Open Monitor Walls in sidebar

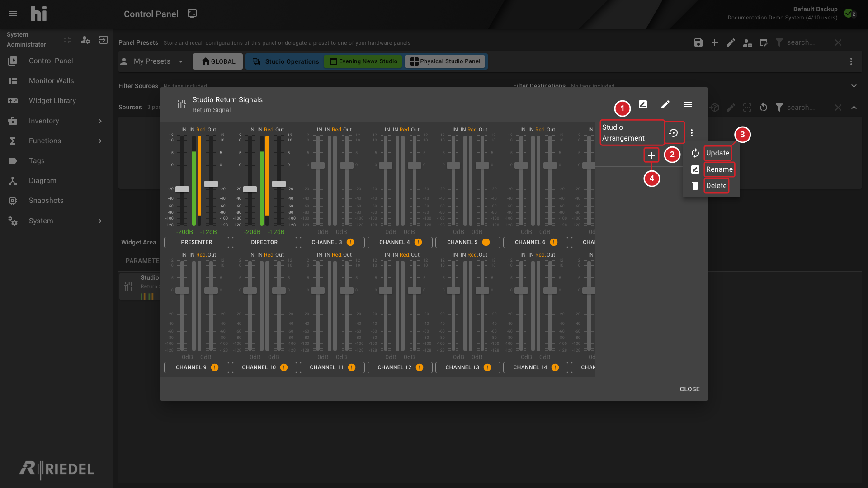click(x=56, y=80)
